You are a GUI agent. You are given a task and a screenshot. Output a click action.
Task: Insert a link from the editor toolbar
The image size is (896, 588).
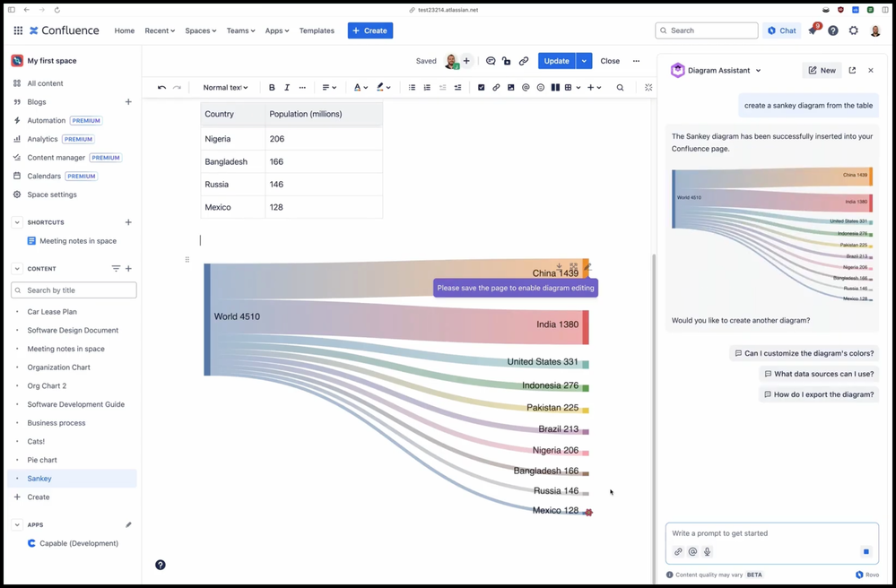pyautogui.click(x=496, y=87)
